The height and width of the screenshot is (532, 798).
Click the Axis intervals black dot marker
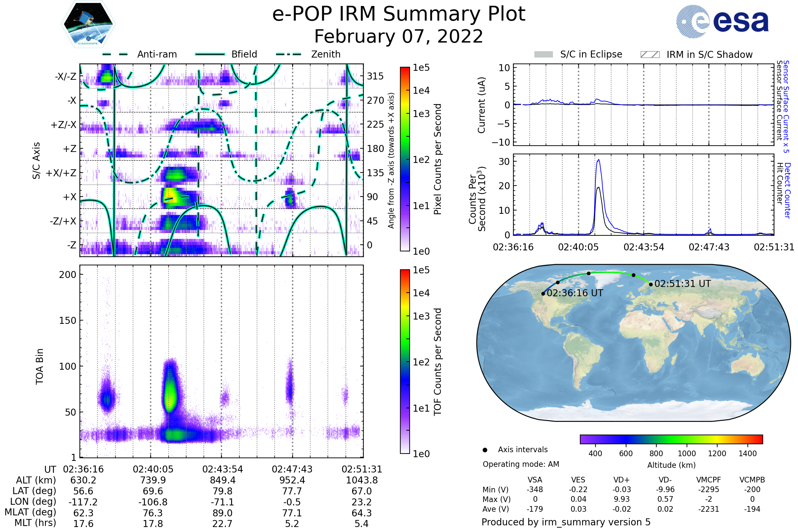(485, 450)
